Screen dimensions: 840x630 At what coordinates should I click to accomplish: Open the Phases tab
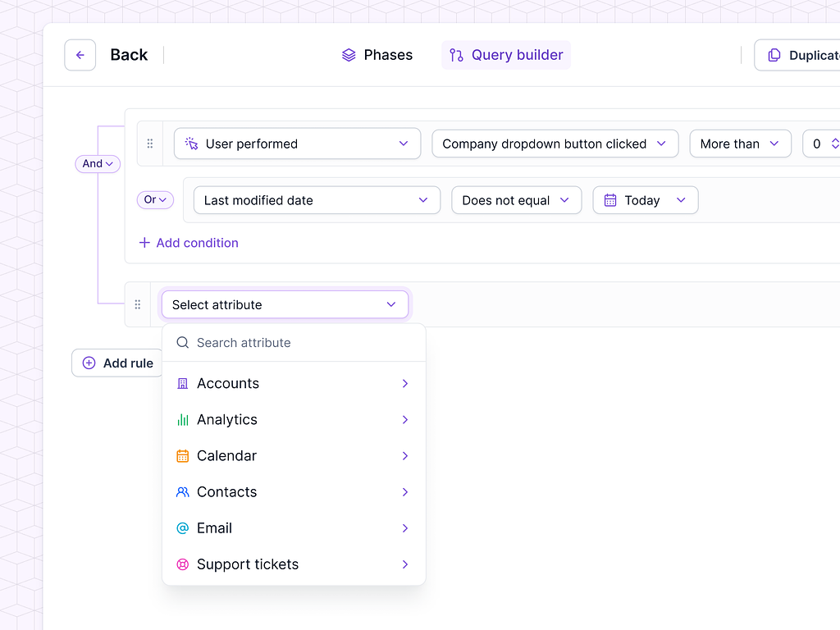coord(377,55)
